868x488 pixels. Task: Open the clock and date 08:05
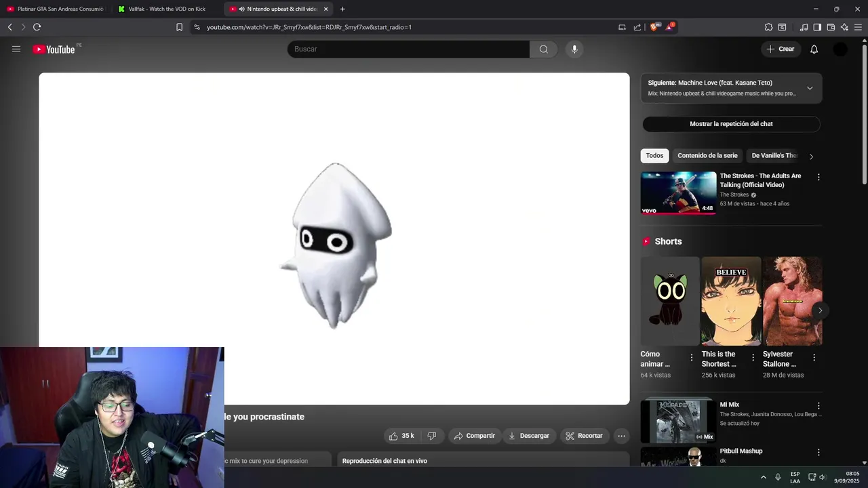[x=847, y=477]
